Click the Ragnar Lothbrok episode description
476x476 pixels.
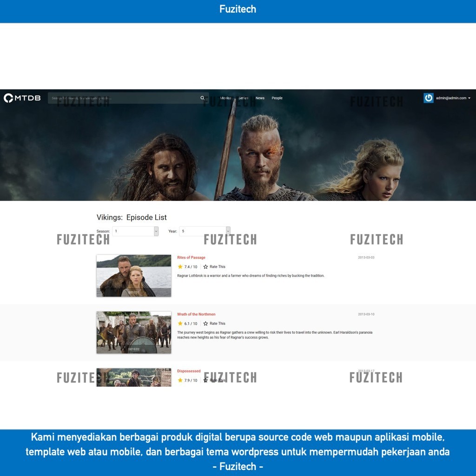point(251,276)
